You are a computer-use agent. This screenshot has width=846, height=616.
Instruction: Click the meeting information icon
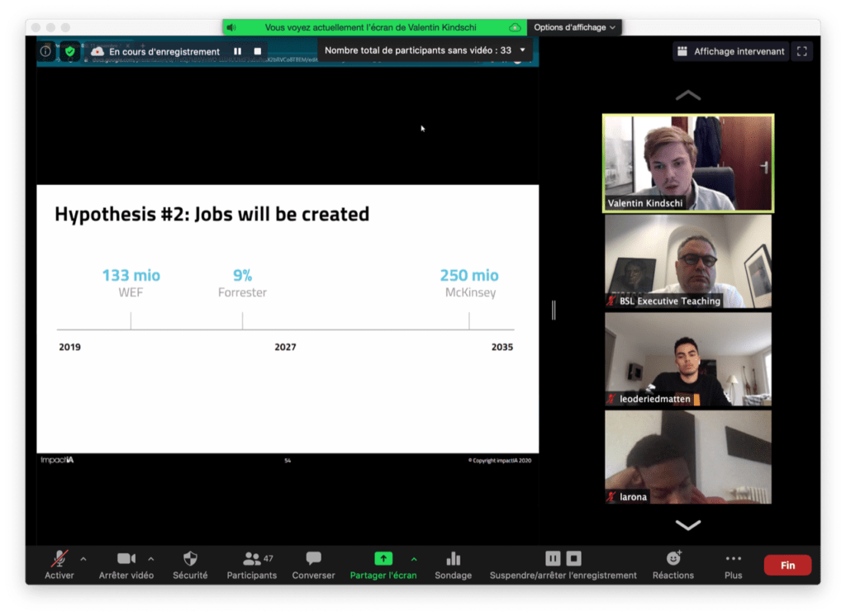pos(45,51)
